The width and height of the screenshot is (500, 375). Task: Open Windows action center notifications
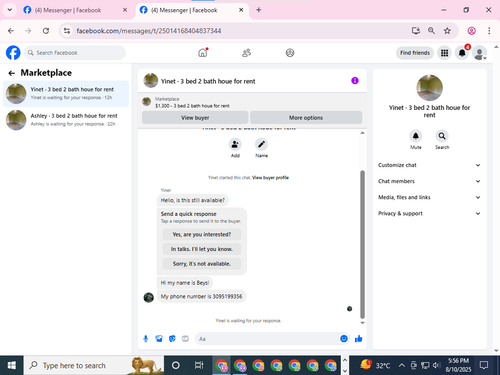pos(484,365)
